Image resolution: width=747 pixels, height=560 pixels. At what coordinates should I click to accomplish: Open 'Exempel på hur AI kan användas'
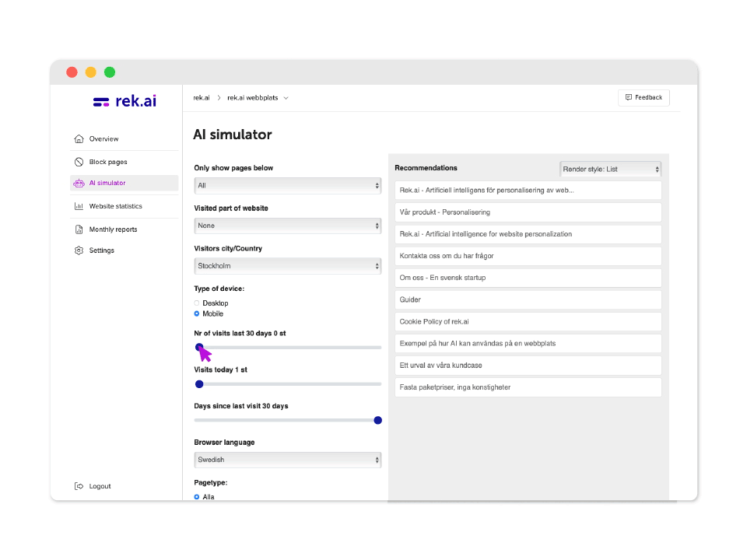[x=528, y=344]
